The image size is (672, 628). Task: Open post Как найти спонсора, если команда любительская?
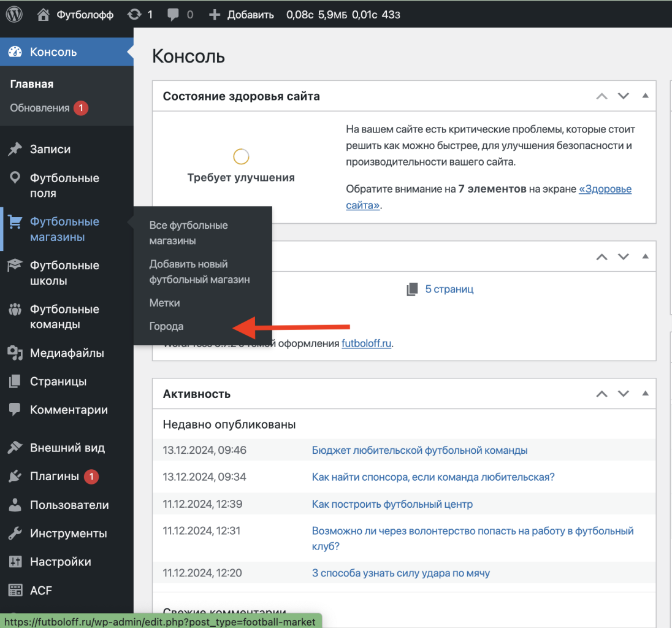coord(433,477)
